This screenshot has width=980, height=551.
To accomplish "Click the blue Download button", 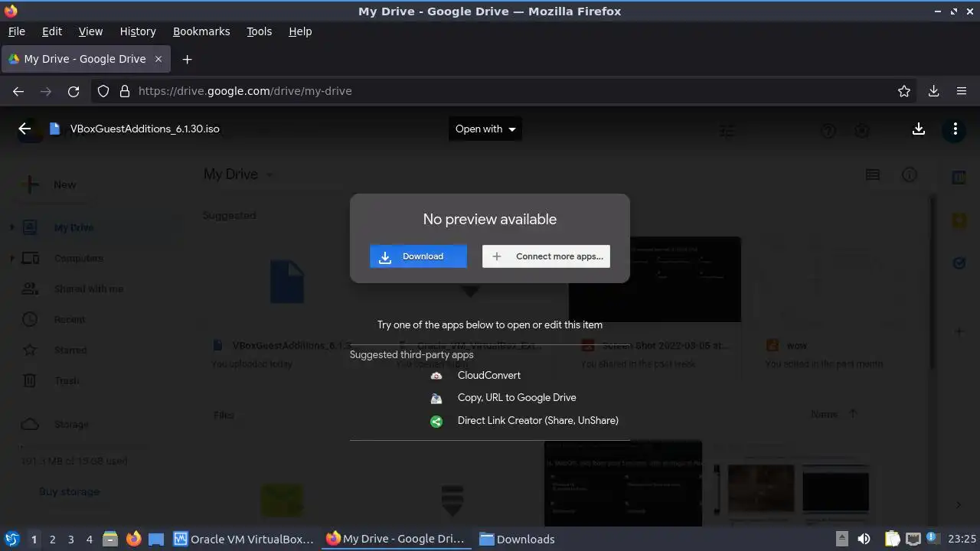I will pos(418,256).
